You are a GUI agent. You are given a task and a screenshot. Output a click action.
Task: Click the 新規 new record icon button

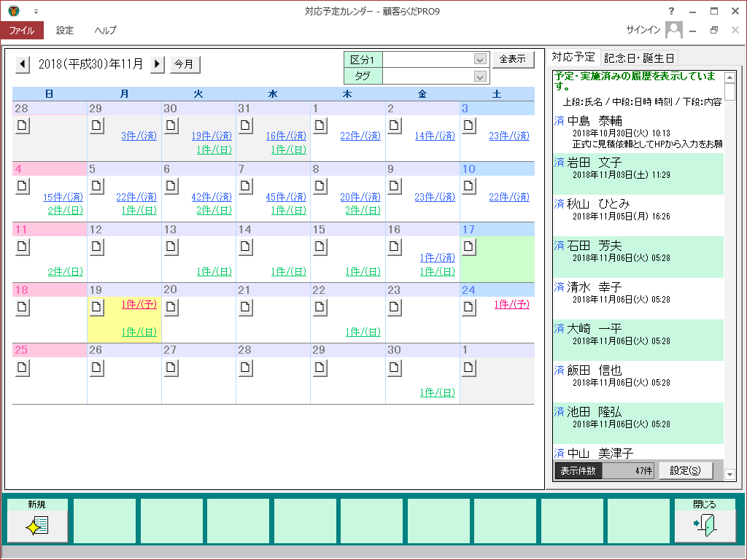[x=37, y=526]
